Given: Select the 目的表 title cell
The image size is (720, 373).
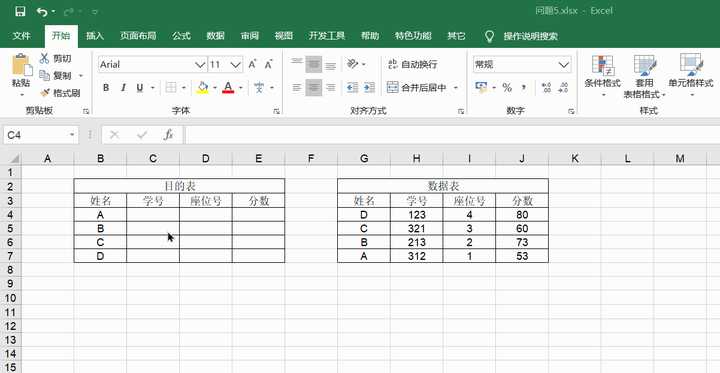Looking at the screenshot, I should (179, 186).
